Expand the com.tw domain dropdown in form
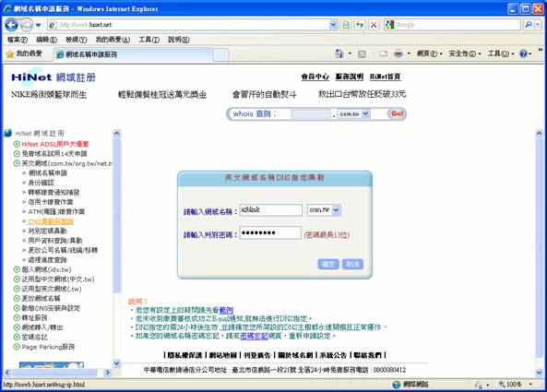Screen dimensions: 547x392 (x=336, y=210)
